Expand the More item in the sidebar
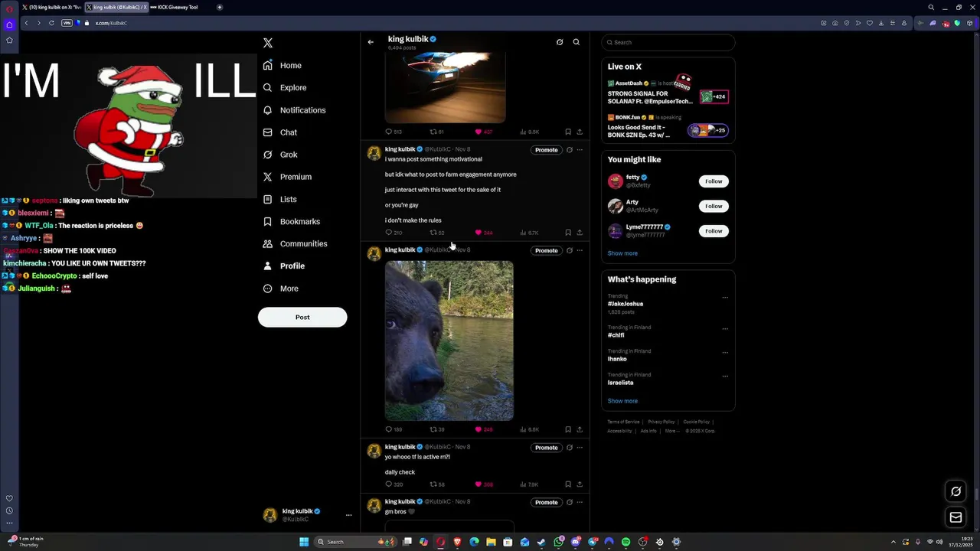 point(281,289)
